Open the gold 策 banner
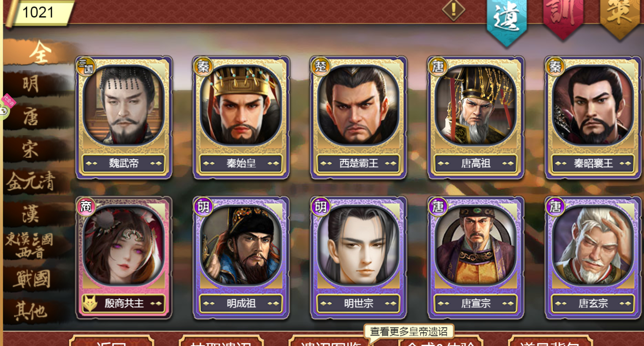Screen dimensions: 644x346 click(620, 17)
